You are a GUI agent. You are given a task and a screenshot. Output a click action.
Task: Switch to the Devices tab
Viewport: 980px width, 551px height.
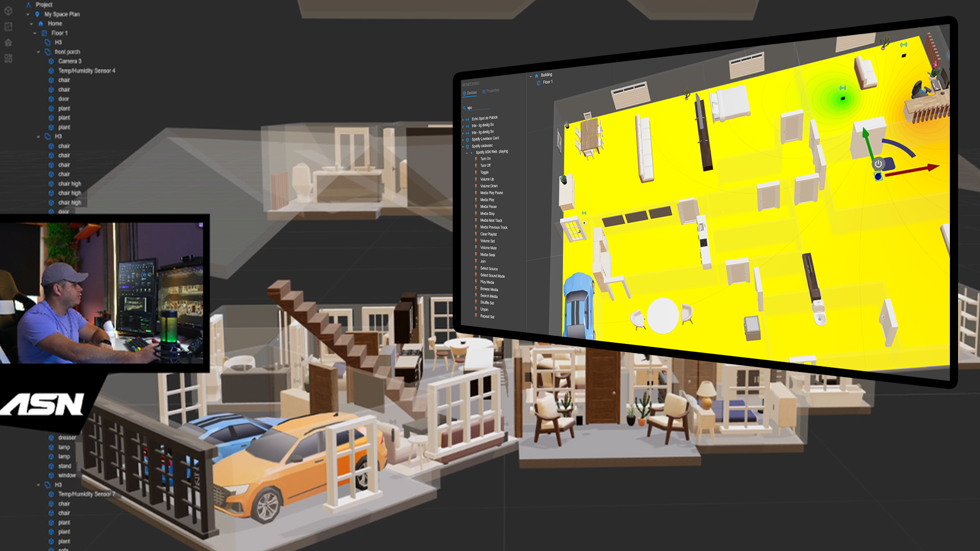(x=470, y=93)
